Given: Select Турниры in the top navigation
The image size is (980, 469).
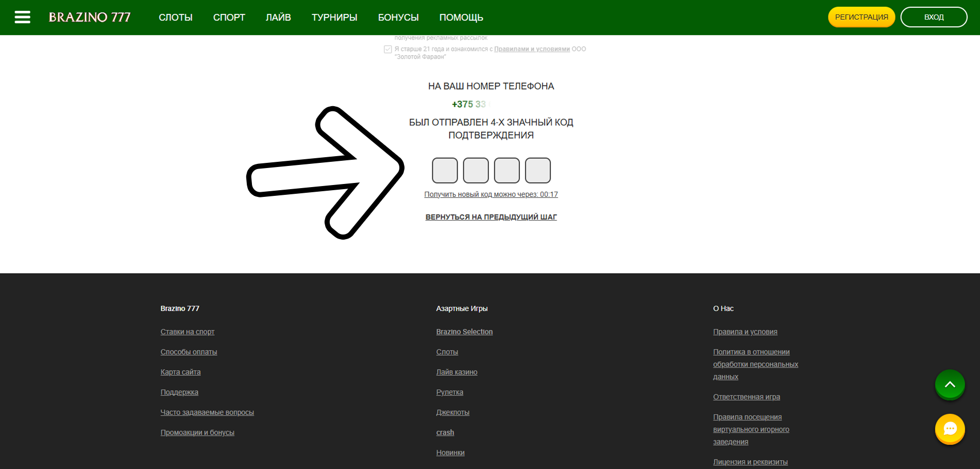Looking at the screenshot, I should [x=334, y=18].
